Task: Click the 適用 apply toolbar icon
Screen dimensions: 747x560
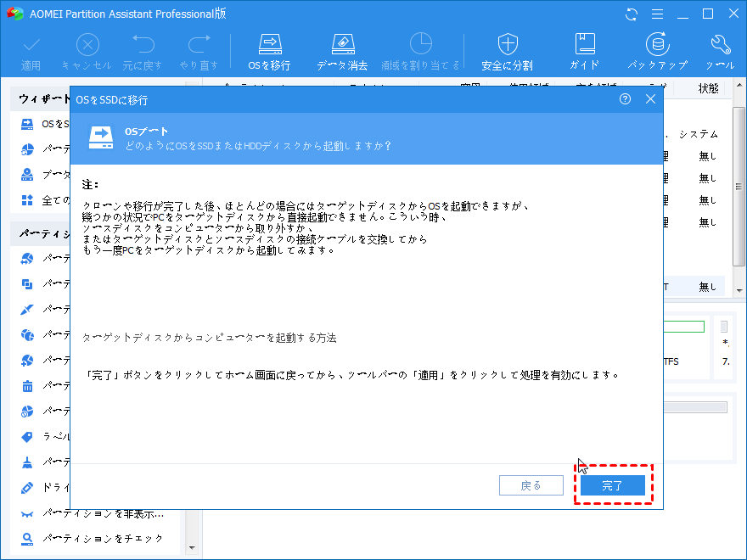Action: [31, 53]
